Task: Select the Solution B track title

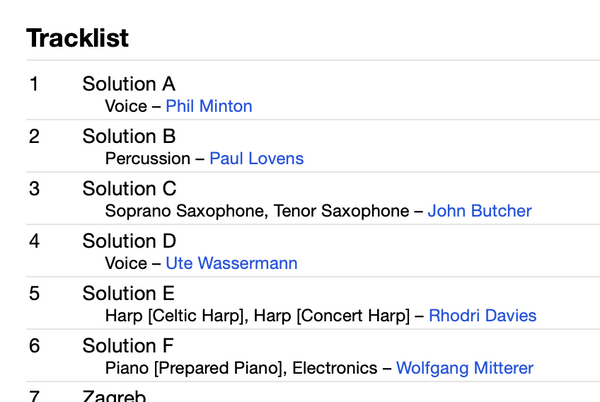Action: [129, 136]
